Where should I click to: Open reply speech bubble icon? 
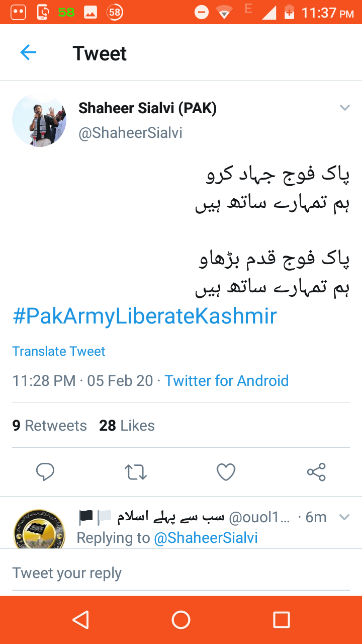pos(45,472)
